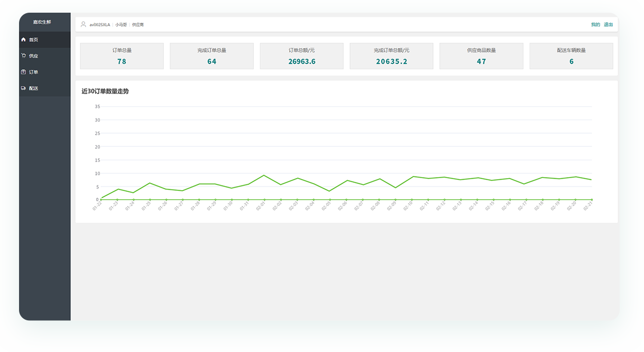Select the 完成订单总量 stat card
This screenshot has width=644, height=352.
click(x=211, y=56)
